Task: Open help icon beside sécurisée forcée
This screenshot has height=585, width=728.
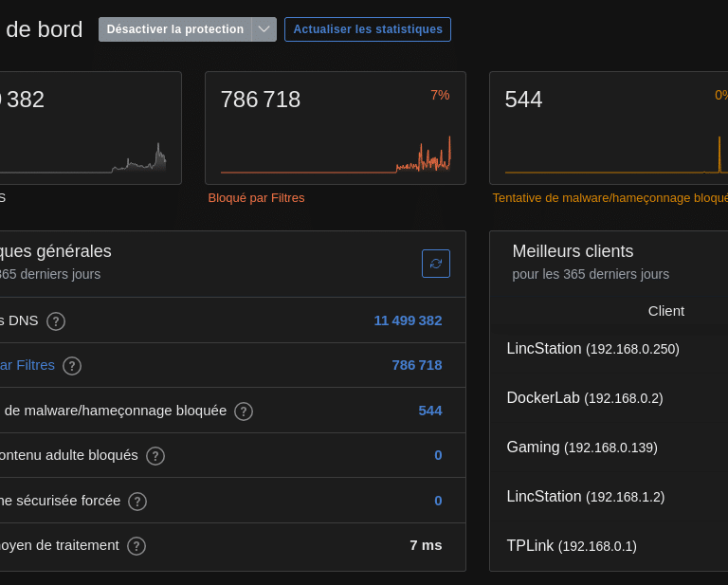Action: pos(137,501)
